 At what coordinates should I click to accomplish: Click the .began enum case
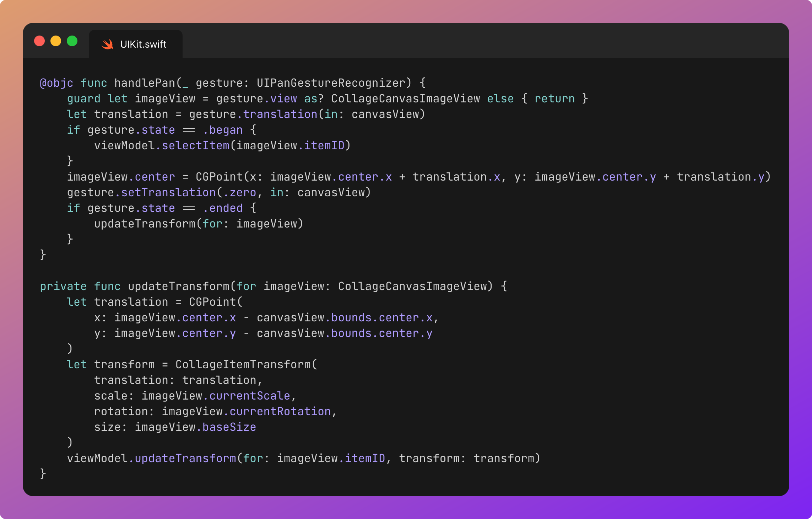(x=223, y=130)
